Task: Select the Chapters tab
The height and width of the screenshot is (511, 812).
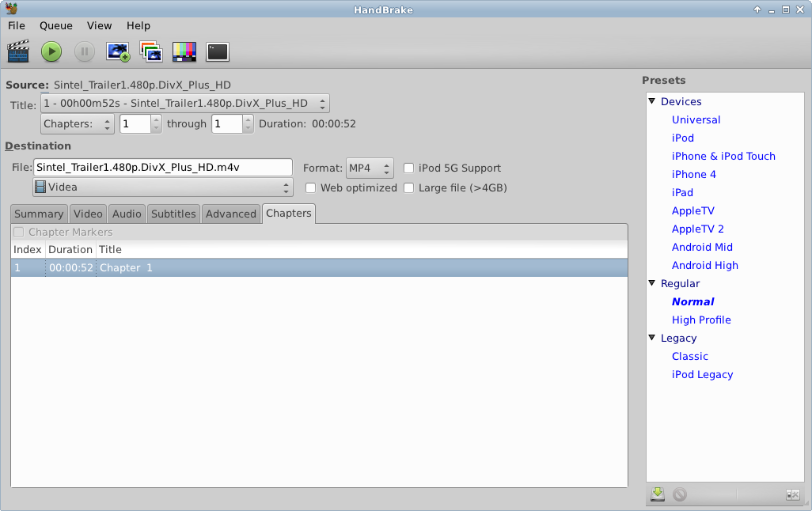Action: 288,214
